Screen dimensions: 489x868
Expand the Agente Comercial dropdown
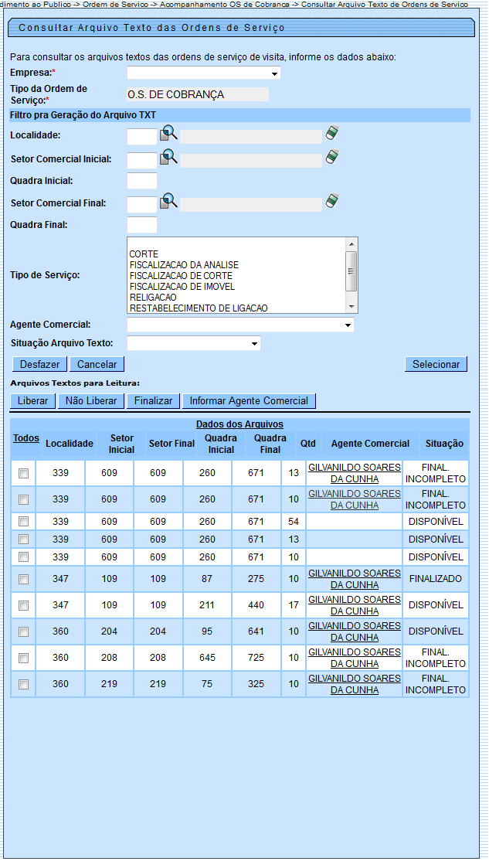coord(240,325)
